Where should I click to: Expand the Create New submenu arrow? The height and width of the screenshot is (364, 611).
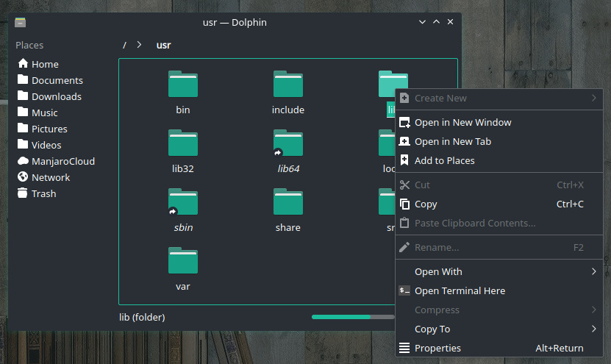pyautogui.click(x=593, y=98)
